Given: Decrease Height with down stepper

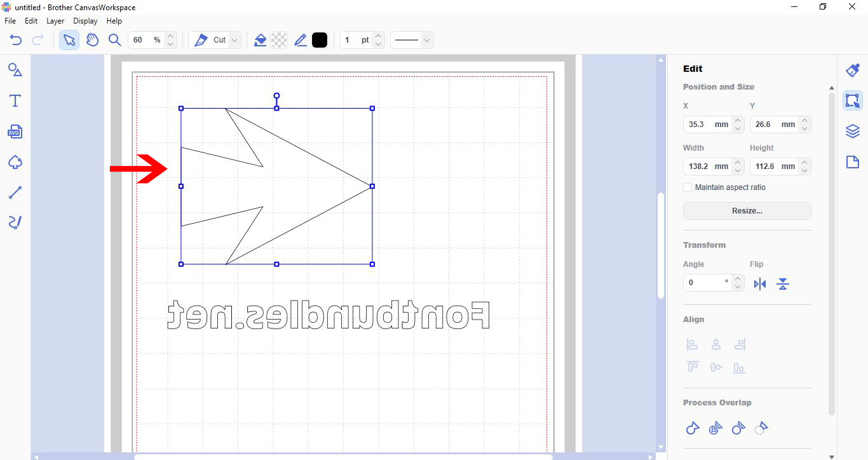Looking at the screenshot, I should click(805, 170).
